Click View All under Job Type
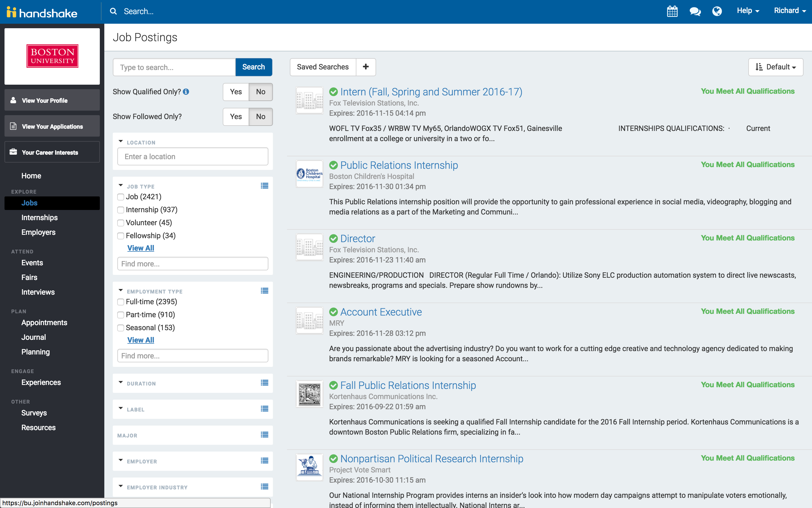This screenshot has height=508, width=812. [141, 248]
